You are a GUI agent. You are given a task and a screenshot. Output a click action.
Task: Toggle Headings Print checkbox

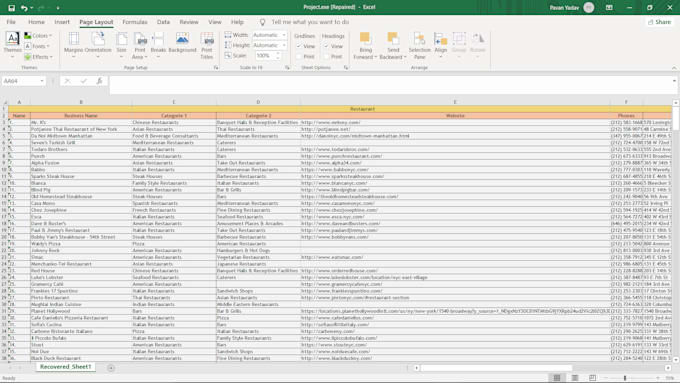(326, 56)
